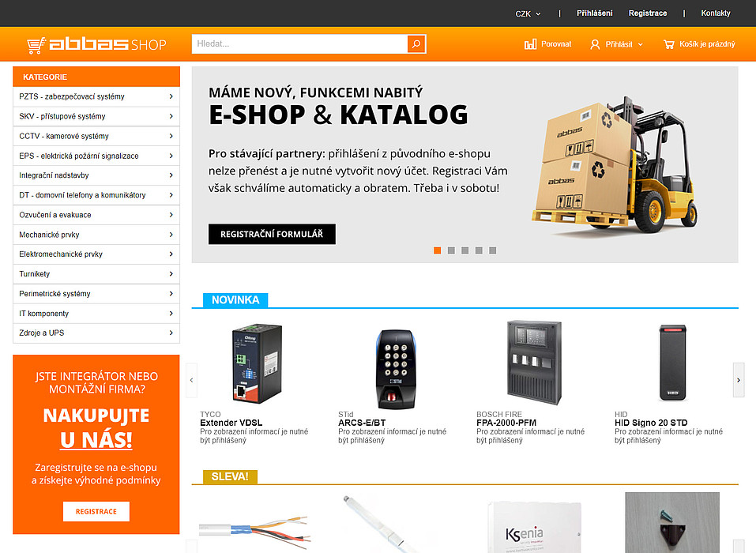
Task: Open the shopping cart icon
Action: [669, 44]
